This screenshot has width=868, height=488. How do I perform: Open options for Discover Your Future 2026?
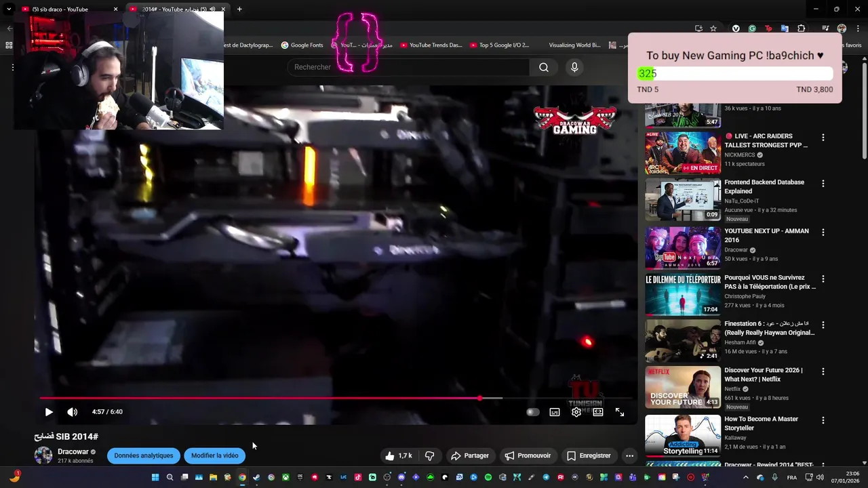pyautogui.click(x=823, y=371)
